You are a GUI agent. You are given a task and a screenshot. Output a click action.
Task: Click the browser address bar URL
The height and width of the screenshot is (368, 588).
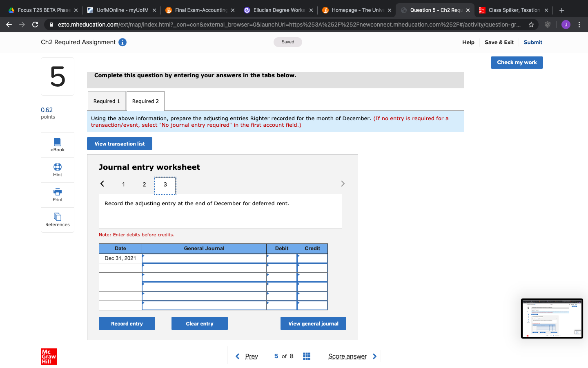coord(289,25)
